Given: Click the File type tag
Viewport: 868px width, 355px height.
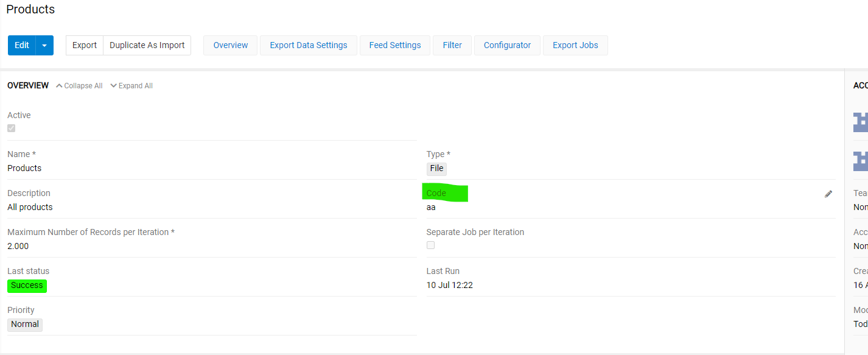Looking at the screenshot, I should click(436, 169).
